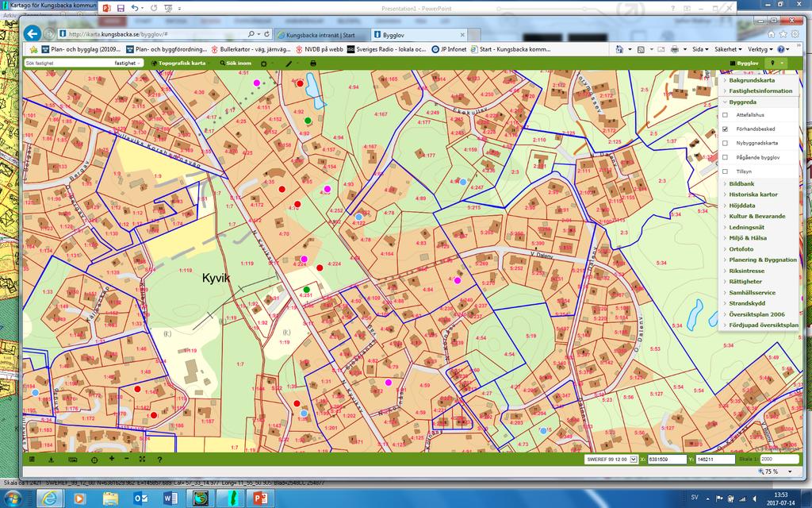Click the Sök fastighet search field

(x=69, y=63)
